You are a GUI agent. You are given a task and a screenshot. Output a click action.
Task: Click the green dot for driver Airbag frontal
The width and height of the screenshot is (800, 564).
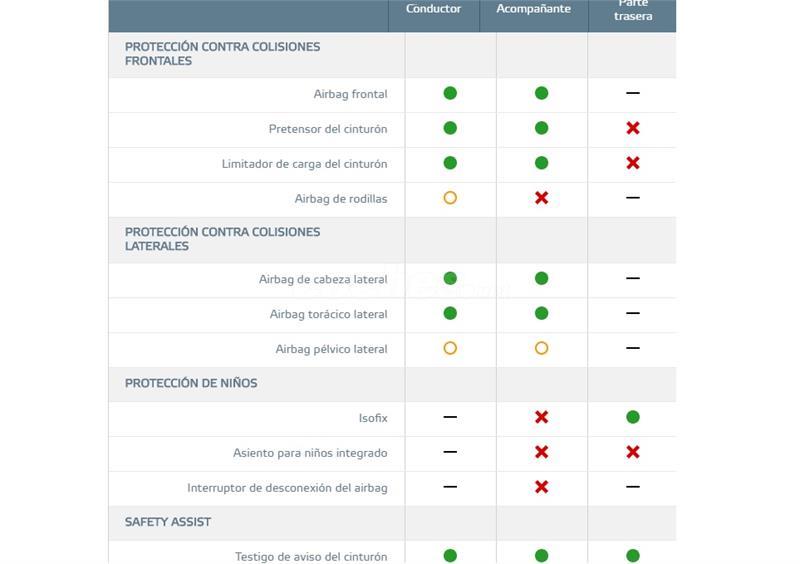450,93
